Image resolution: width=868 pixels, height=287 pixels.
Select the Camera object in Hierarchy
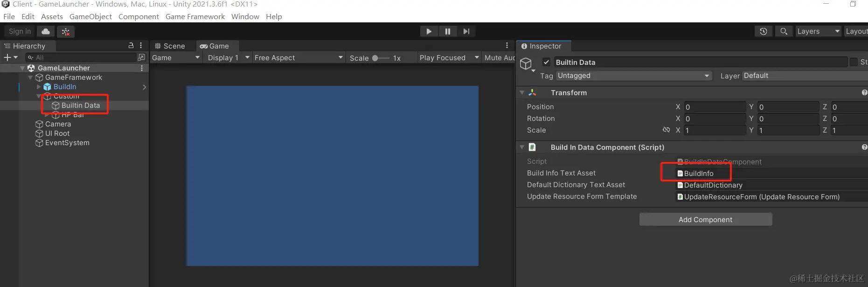click(58, 124)
